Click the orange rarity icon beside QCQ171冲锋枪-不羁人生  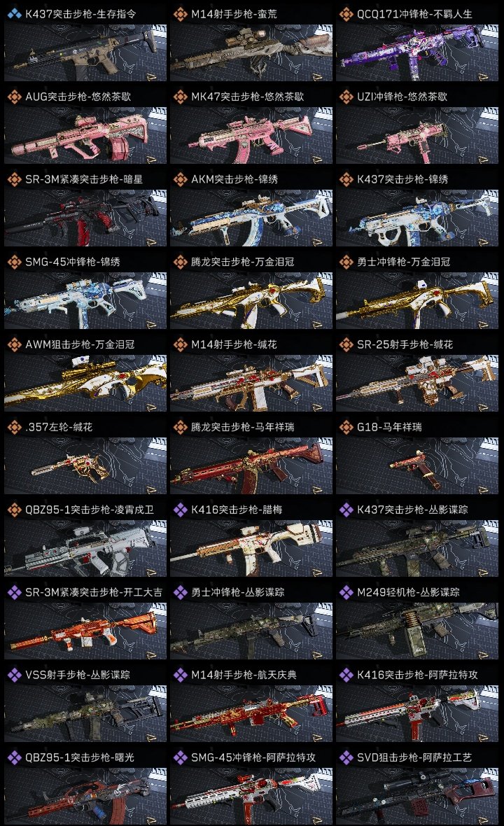point(346,14)
